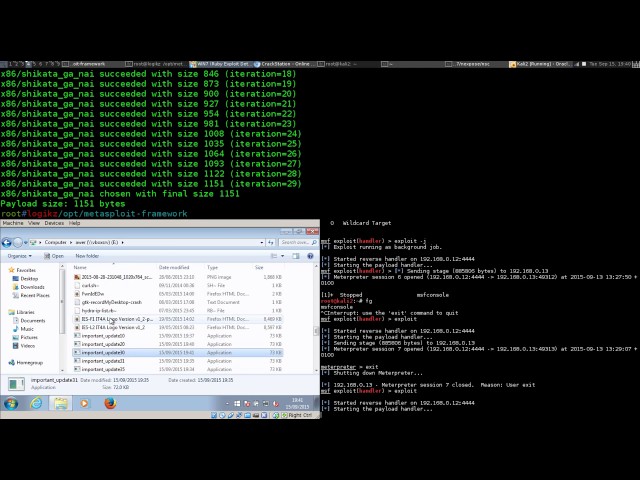This screenshot has width=640, height=480.
Task: Click the File Explorer taskbar icon
Action: point(60,404)
